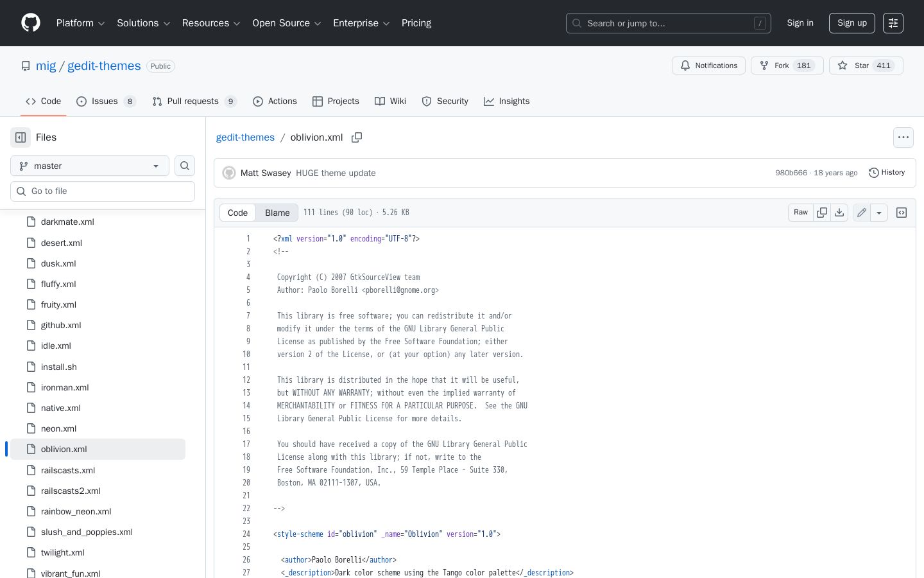Click the Sign in link

(x=800, y=23)
